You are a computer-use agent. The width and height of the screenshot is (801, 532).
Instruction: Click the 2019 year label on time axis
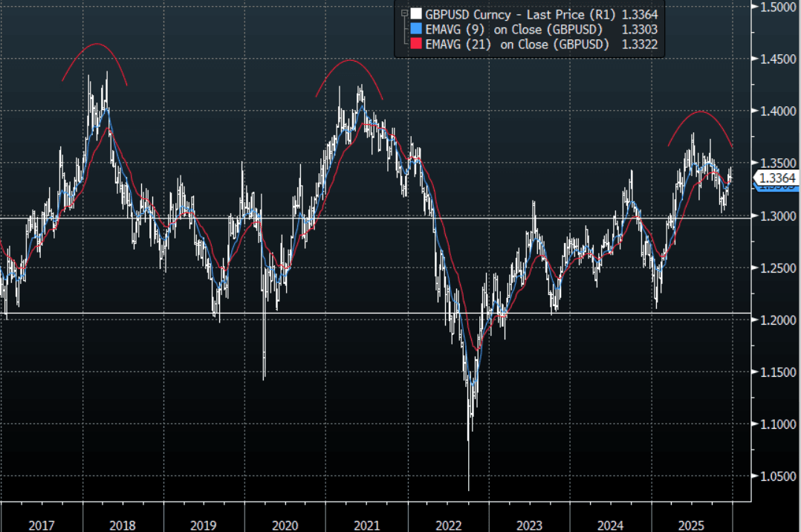[204, 525]
